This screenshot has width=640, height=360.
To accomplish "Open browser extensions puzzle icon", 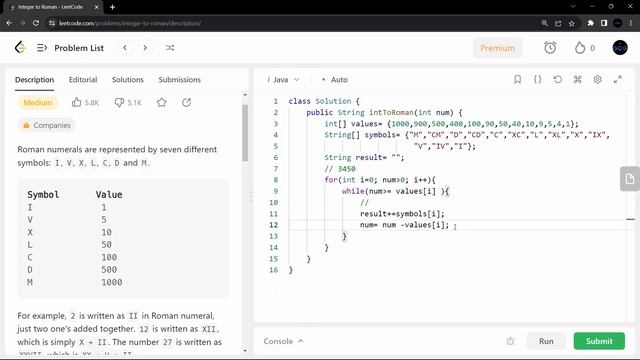I will [590, 23].
